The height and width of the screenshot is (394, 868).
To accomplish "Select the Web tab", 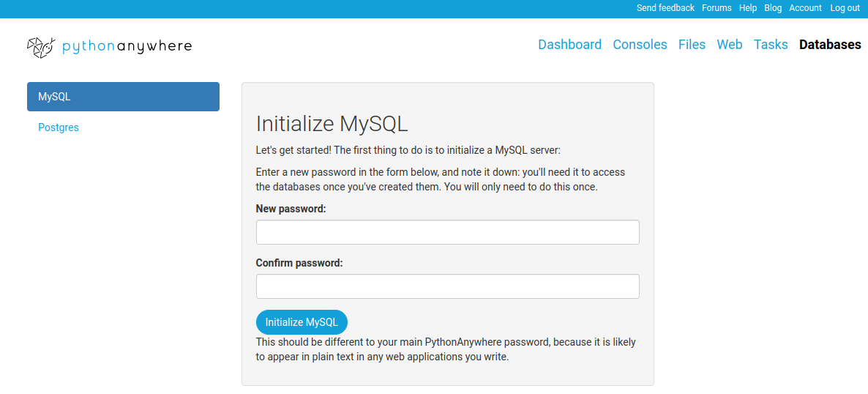I will (x=730, y=45).
